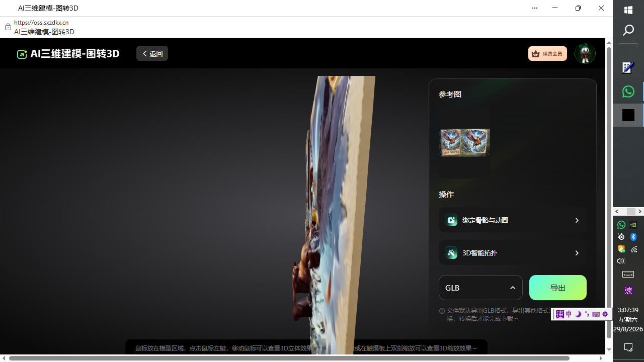Select the URL https://oss.sxzdkx.cn
644x362 pixels.
pyautogui.click(x=41, y=23)
